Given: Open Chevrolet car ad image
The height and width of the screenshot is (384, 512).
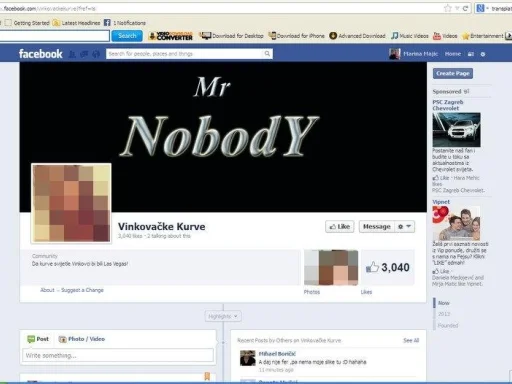Looking at the screenshot, I should [456, 130].
